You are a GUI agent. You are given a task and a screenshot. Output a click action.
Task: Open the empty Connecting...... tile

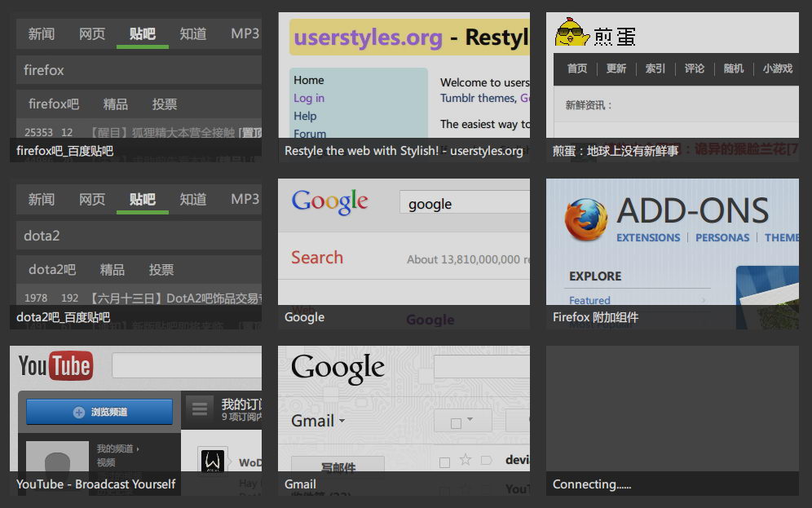pos(672,421)
